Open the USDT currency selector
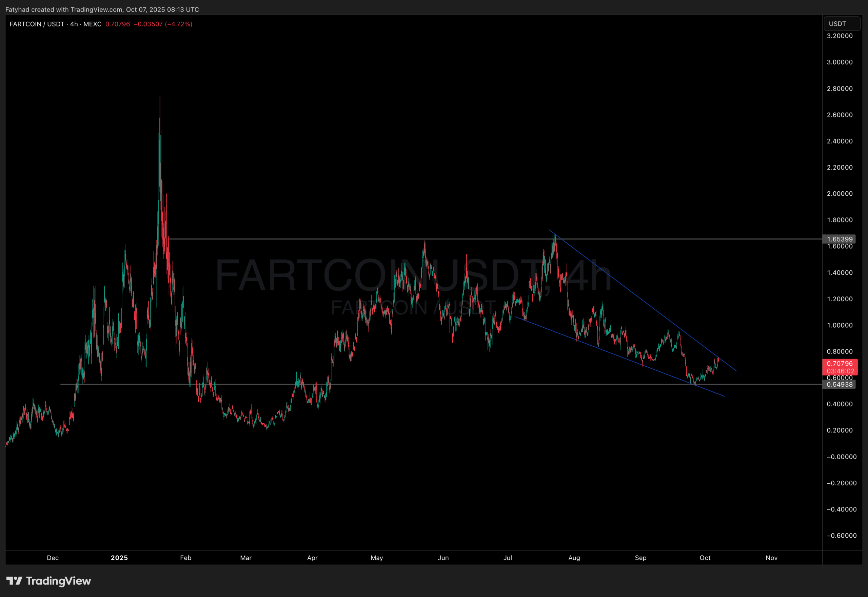Viewport: 868px width, 597px height. [842, 24]
